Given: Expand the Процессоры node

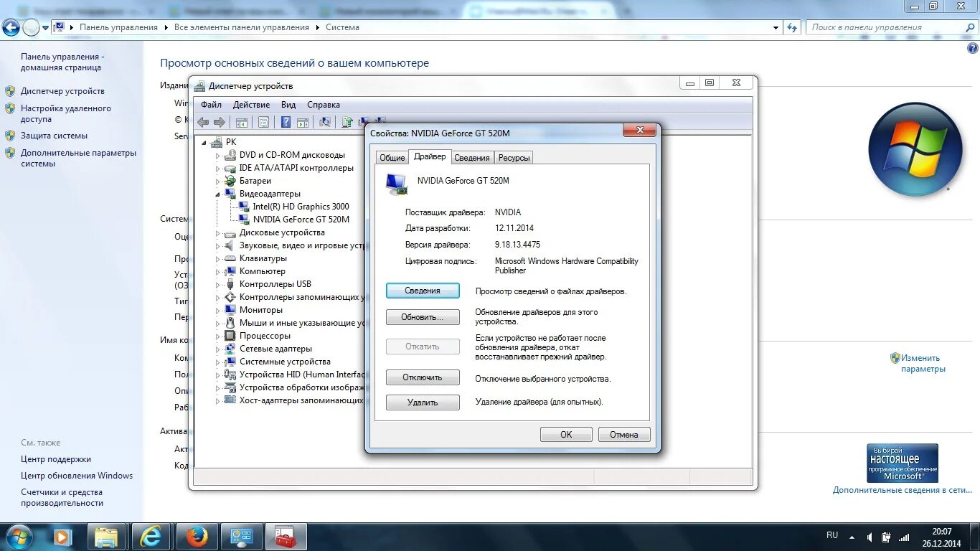Looking at the screenshot, I should point(218,336).
